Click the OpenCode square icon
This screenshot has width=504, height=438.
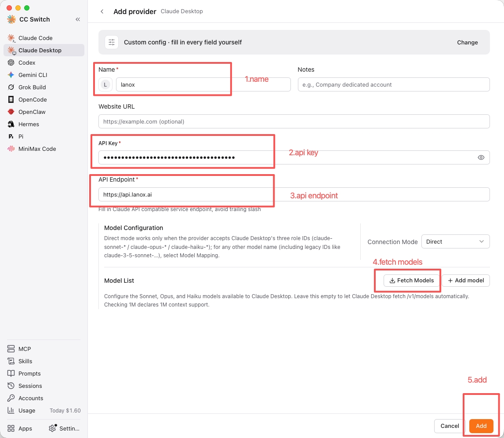[11, 99]
